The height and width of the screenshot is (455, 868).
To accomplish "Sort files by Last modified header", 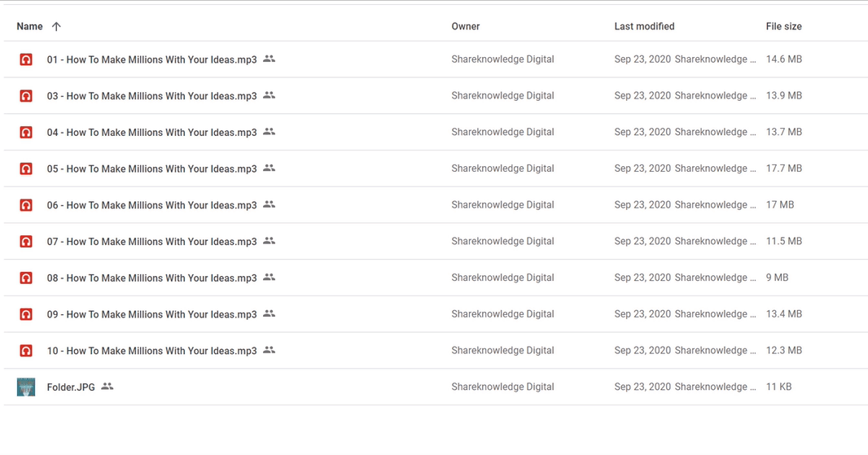I will [644, 27].
